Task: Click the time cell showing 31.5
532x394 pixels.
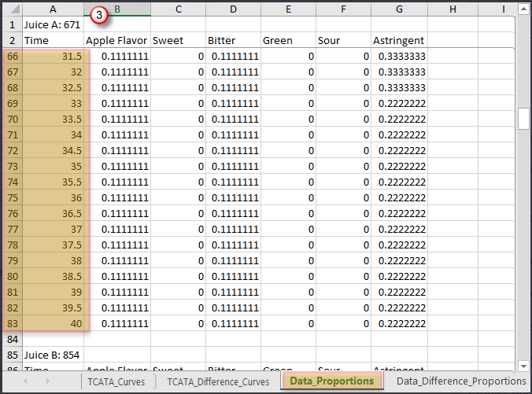Action: [x=53, y=57]
